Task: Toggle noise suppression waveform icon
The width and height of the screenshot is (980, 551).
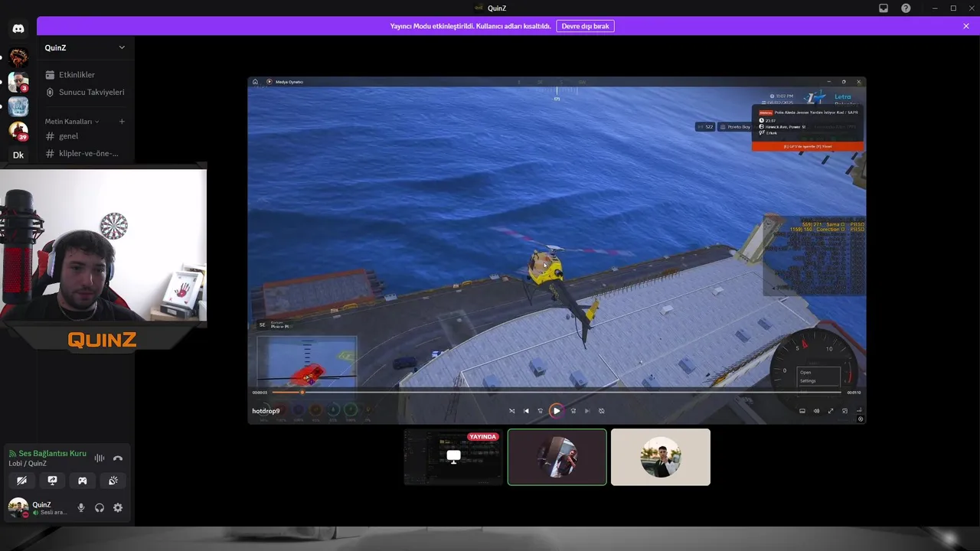Action: (100, 458)
